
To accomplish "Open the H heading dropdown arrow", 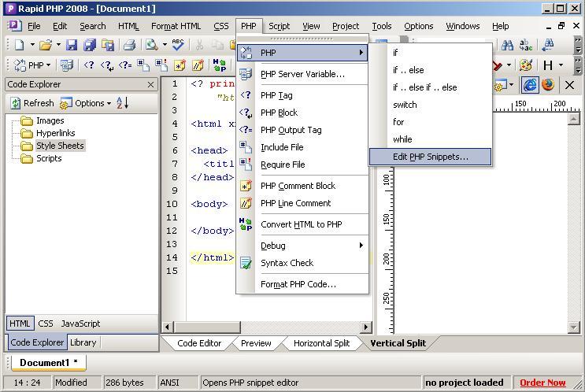I will pos(561,65).
